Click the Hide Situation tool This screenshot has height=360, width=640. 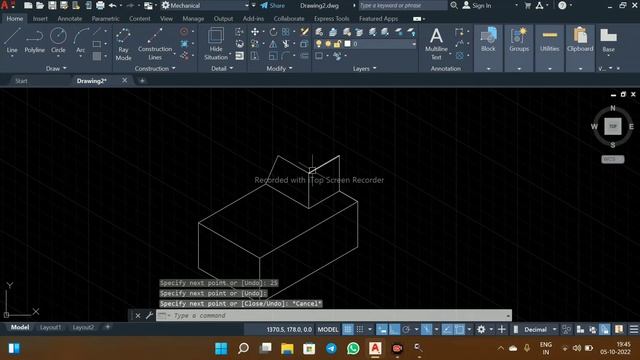tap(216, 44)
